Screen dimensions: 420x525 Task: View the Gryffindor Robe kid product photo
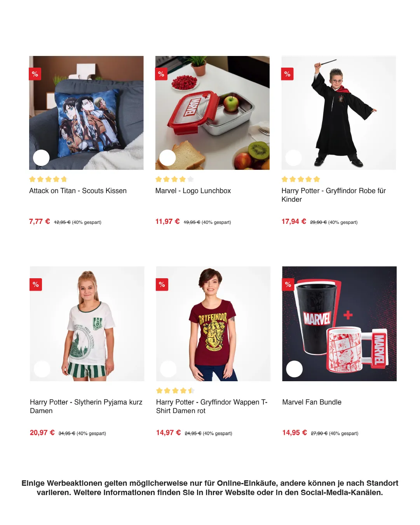[339, 113]
